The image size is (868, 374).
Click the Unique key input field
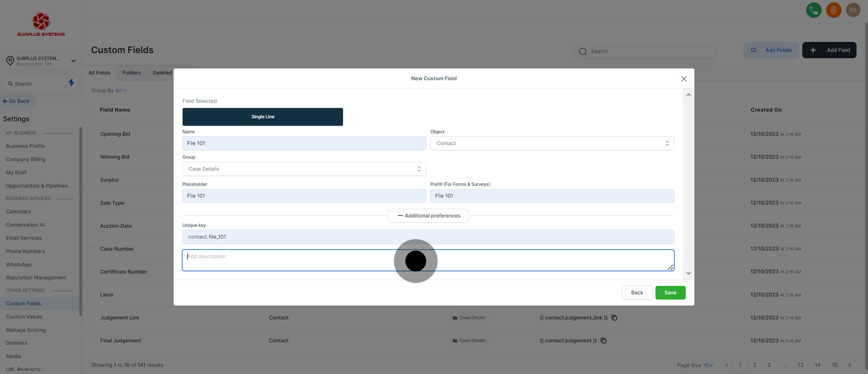click(x=428, y=237)
